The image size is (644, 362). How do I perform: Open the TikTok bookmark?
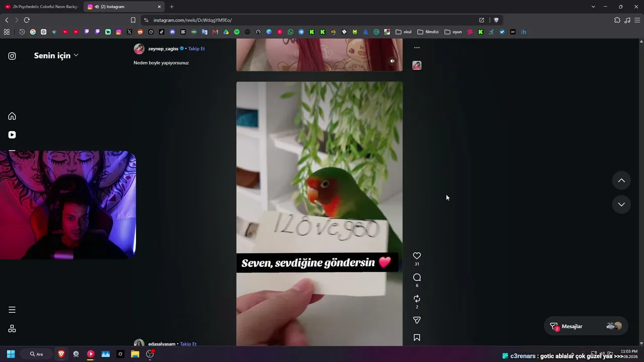[162, 32]
